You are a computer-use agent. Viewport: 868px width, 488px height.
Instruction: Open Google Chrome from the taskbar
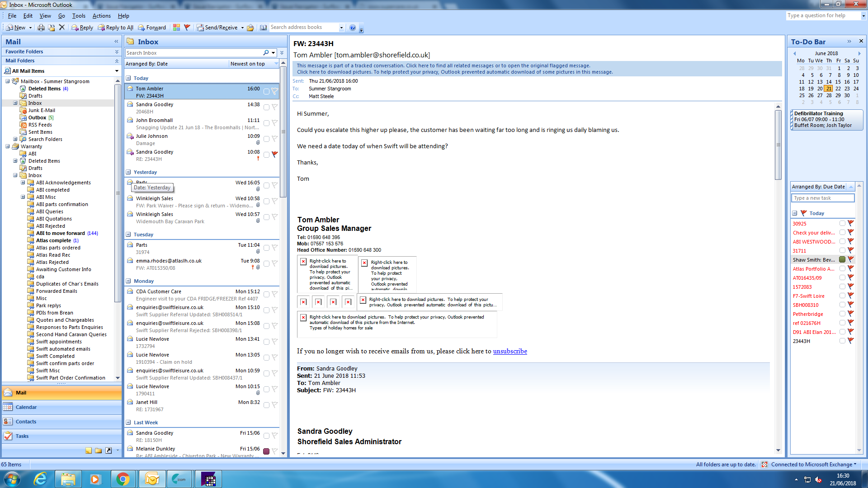click(x=123, y=479)
